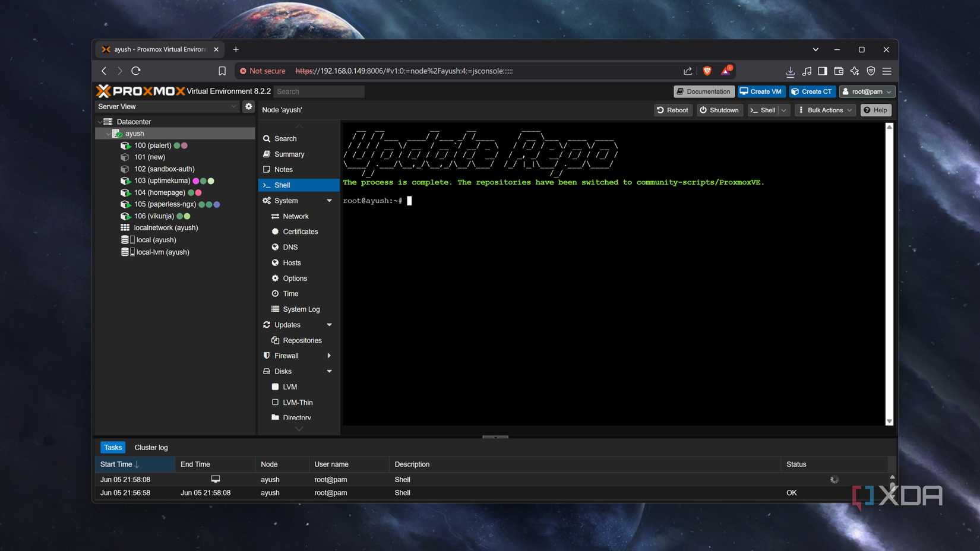The width and height of the screenshot is (980, 551).
Task: Click inside the top search field
Action: click(x=319, y=91)
